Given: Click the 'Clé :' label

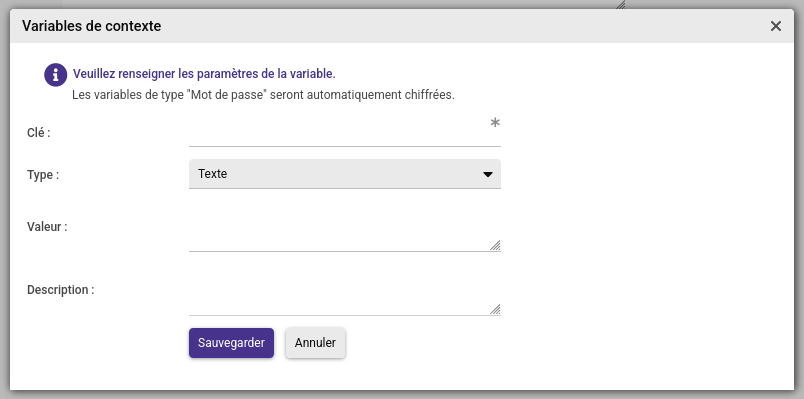Looking at the screenshot, I should [x=38, y=133].
